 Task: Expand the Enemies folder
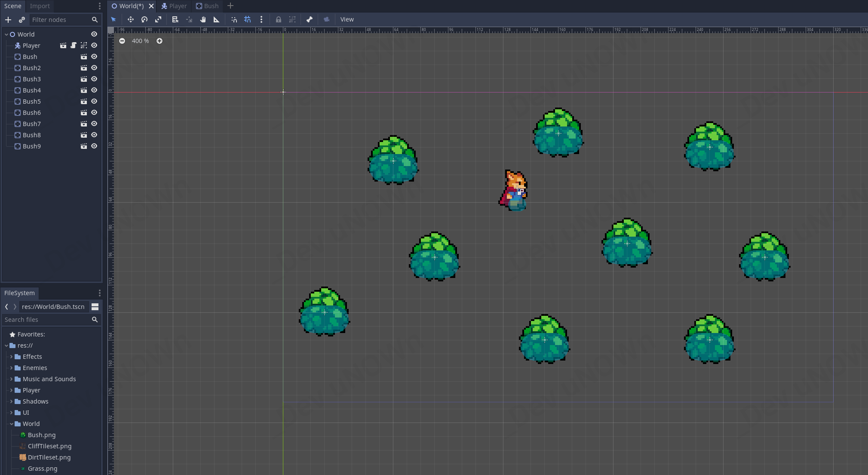coord(11,368)
